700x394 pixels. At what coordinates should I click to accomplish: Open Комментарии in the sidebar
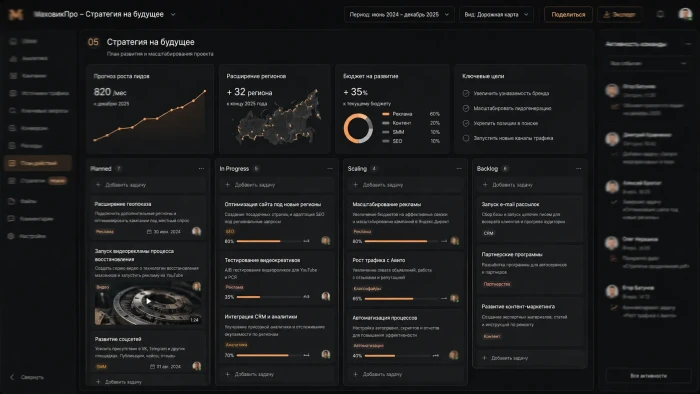(x=37, y=219)
